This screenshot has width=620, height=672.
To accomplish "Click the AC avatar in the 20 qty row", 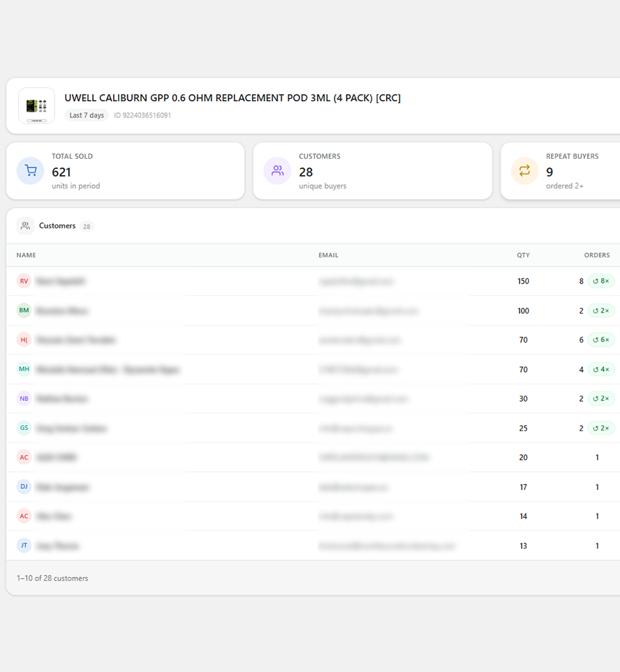I will 24,457.
